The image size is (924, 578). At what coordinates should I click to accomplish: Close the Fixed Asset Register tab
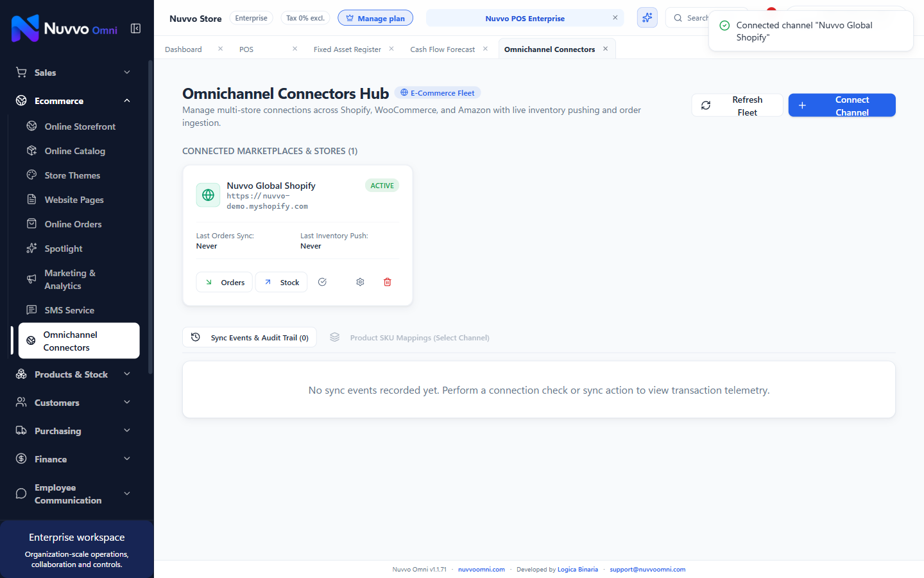(391, 49)
